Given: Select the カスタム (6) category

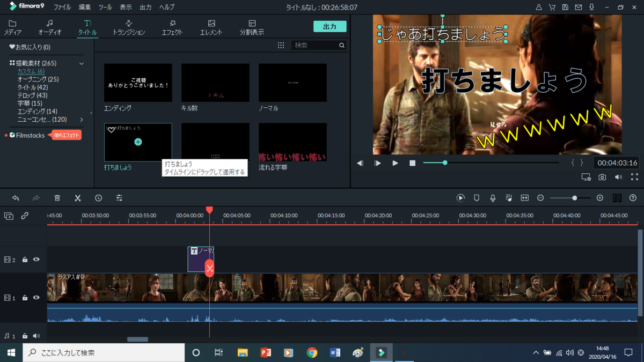Looking at the screenshot, I should click(x=31, y=71).
